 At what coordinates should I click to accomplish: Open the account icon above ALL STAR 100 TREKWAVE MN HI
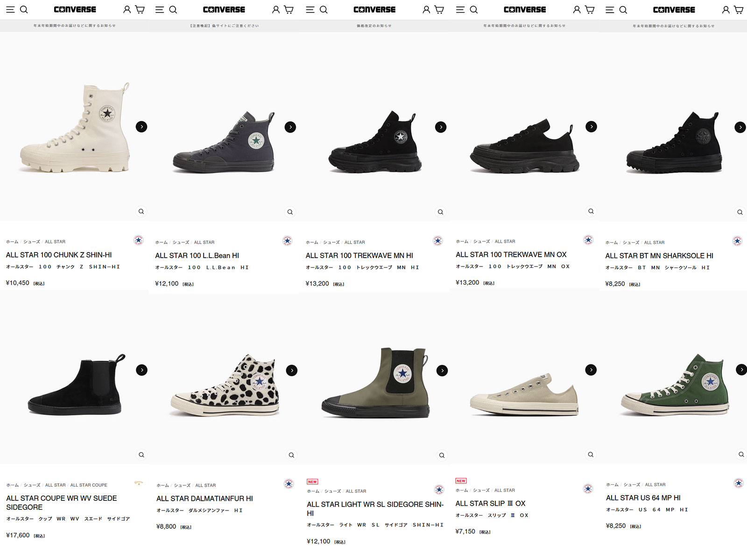pyautogui.click(x=426, y=10)
